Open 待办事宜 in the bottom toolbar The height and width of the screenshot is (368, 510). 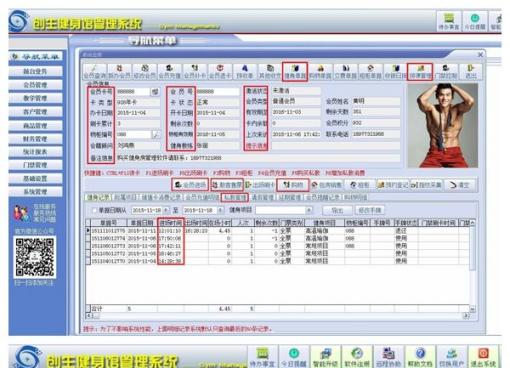(x=262, y=357)
